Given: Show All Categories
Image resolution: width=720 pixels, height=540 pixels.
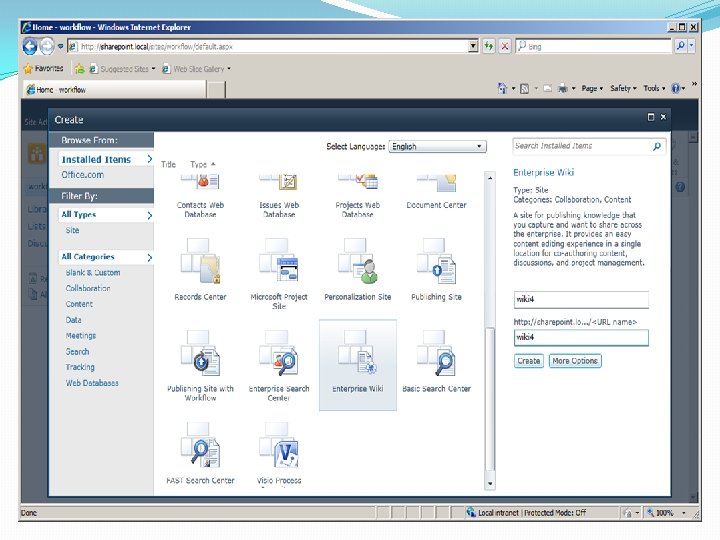Looking at the screenshot, I should coord(107,257).
